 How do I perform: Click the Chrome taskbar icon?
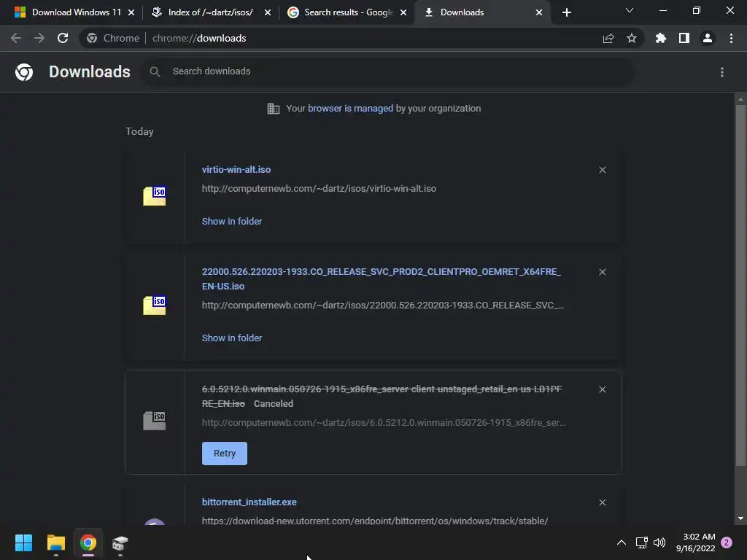pos(88,542)
